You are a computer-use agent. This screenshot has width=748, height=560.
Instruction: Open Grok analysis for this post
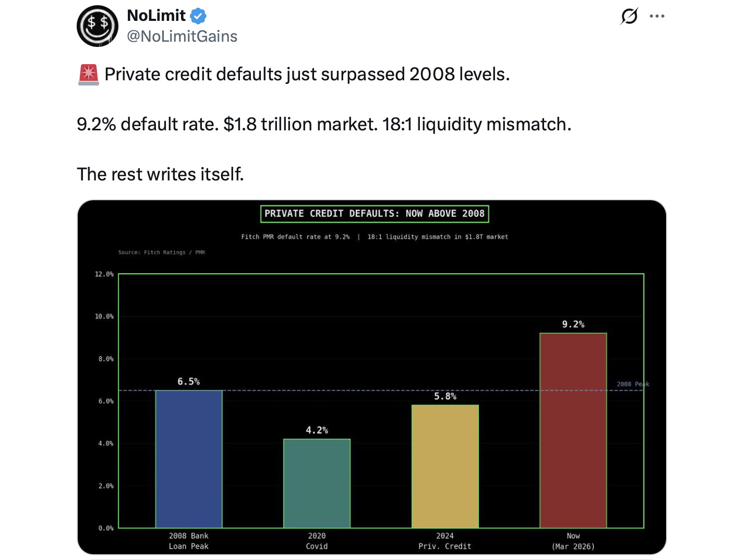click(629, 16)
